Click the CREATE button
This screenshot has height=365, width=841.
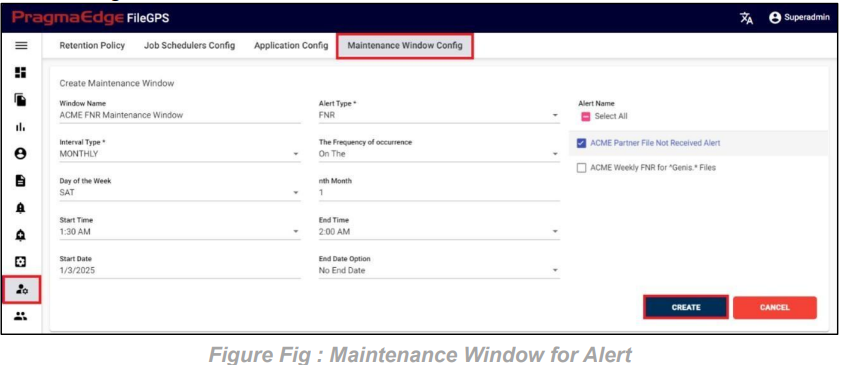686,308
